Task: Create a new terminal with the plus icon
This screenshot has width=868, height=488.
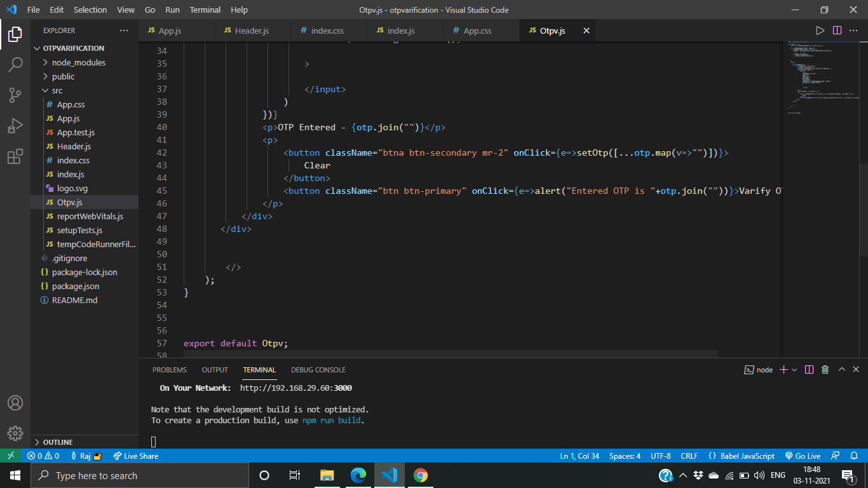Action: point(783,369)
